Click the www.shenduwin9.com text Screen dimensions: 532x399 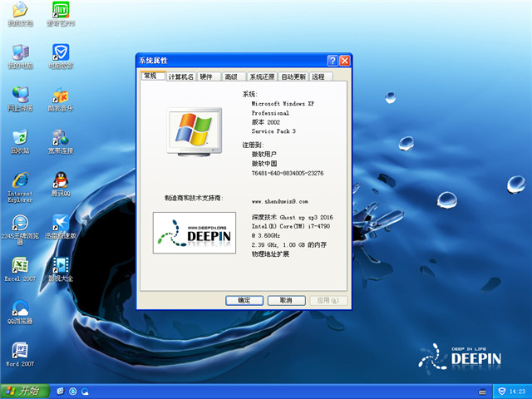click(279, 201)
